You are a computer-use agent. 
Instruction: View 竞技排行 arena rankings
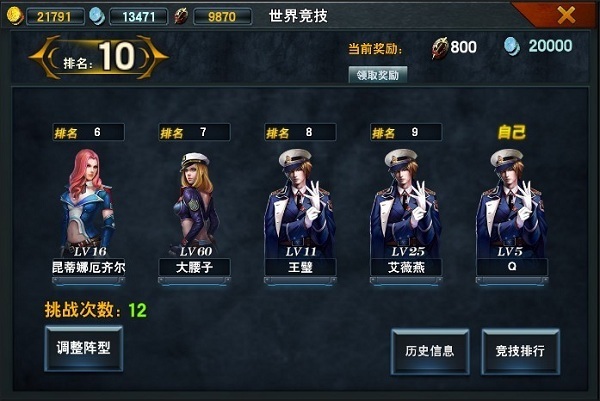point(520,350)
